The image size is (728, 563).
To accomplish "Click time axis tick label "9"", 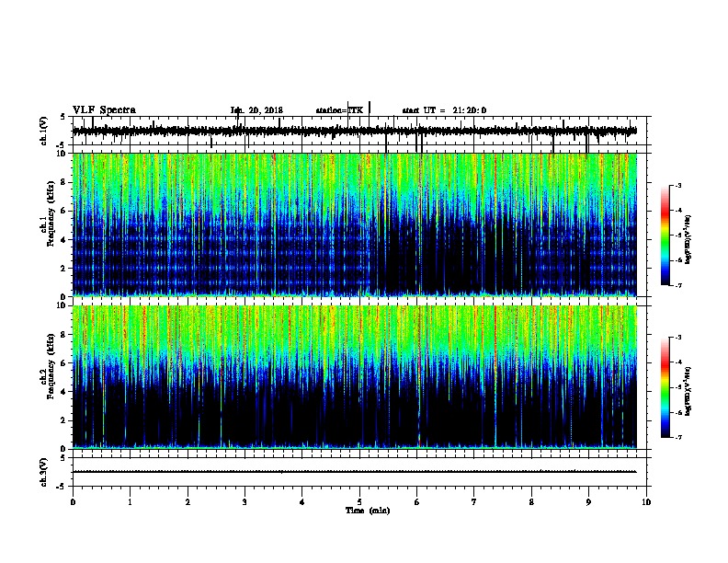I will (x=588, y=502).
